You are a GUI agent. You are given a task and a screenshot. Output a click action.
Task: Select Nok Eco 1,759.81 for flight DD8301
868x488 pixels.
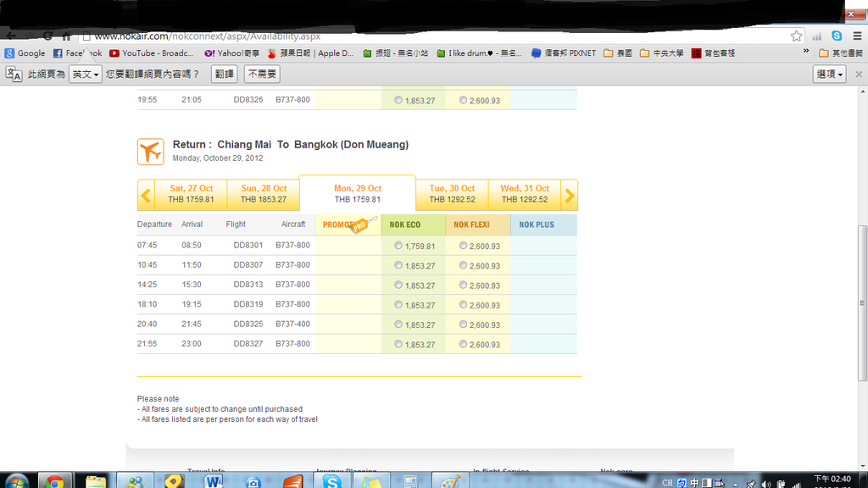398,246
